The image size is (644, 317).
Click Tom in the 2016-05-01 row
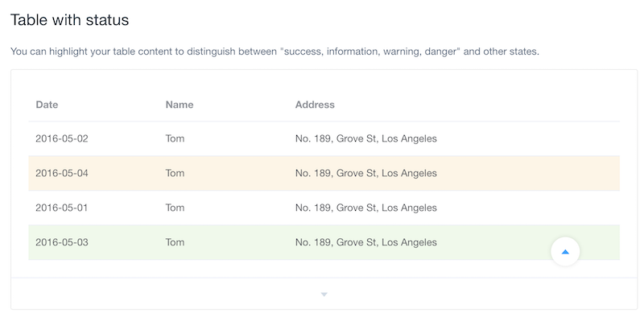[175, 208]
